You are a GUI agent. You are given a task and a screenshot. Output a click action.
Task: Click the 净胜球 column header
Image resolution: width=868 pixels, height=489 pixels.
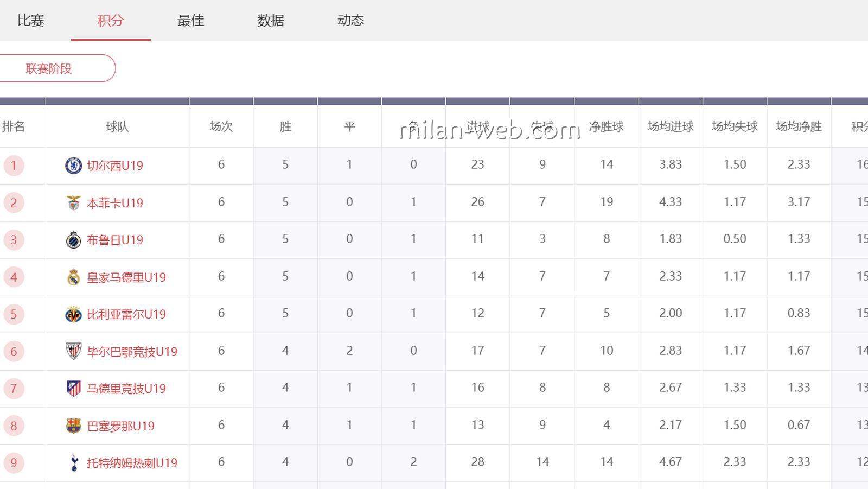click(606, 126)
